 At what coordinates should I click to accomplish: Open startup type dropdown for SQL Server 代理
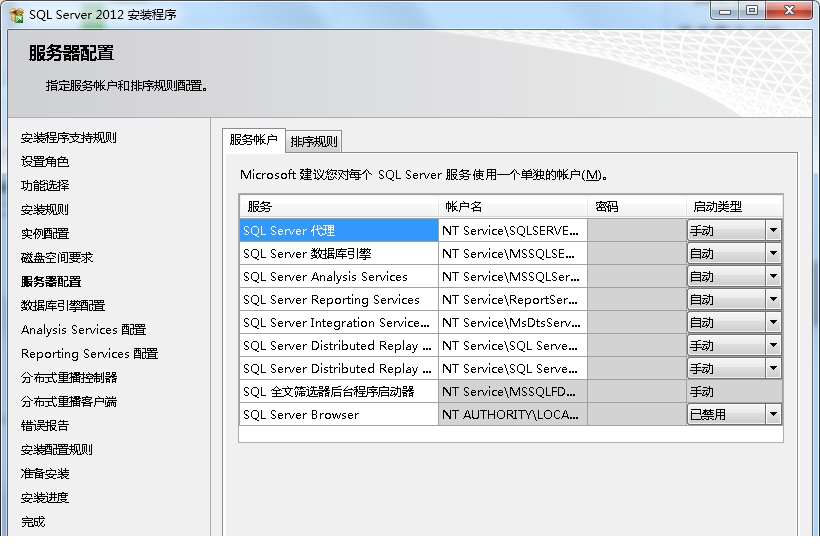773,230
